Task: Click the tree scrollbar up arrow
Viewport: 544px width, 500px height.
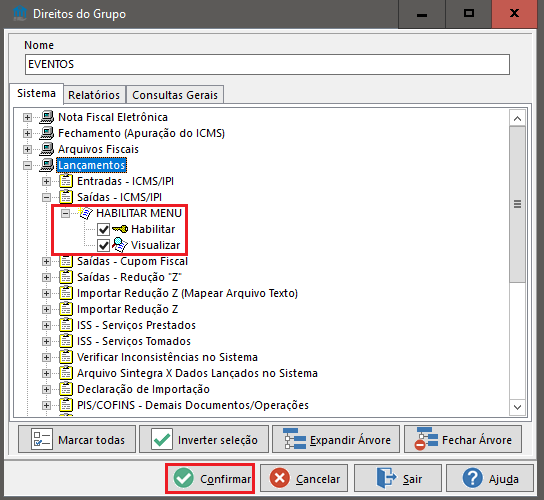Action: click(517, 118)
